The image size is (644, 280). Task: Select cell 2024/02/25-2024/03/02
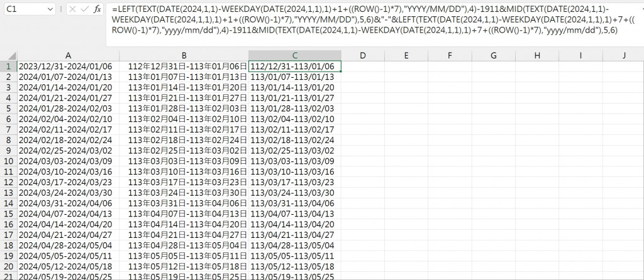click(68, 151)
